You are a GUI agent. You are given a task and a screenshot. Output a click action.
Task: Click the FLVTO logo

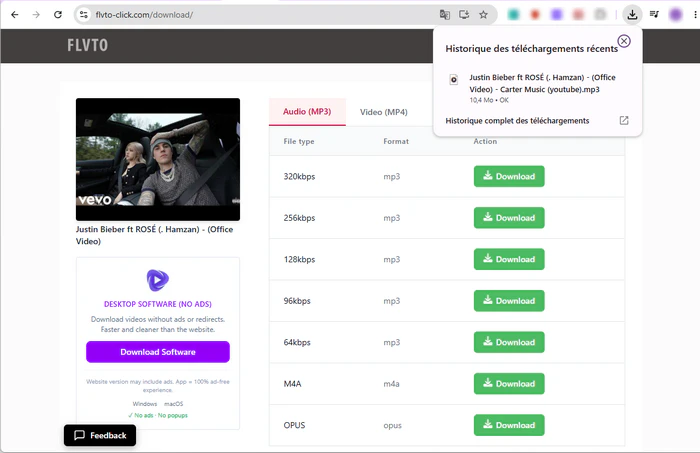(88, 45)
